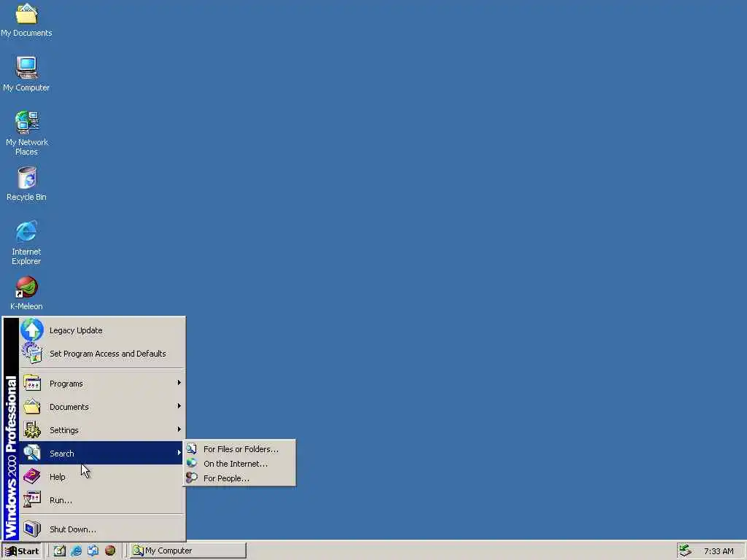The image size is (747, 560).
Task: Choose Run... from the Start menu
Action: (x=101, y=499)
